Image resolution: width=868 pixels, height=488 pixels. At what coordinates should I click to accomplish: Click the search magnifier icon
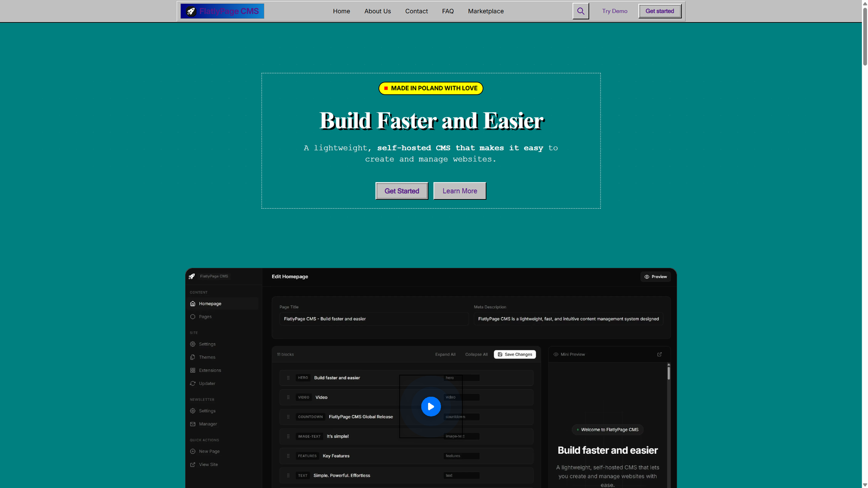pos(580,11)
